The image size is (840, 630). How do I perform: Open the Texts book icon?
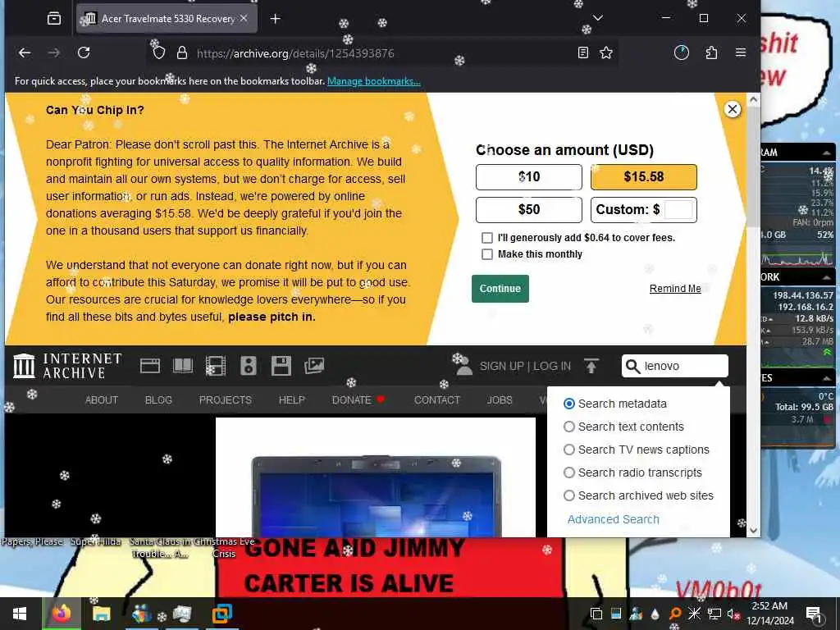pyautogui.click(x=183, y=366)
